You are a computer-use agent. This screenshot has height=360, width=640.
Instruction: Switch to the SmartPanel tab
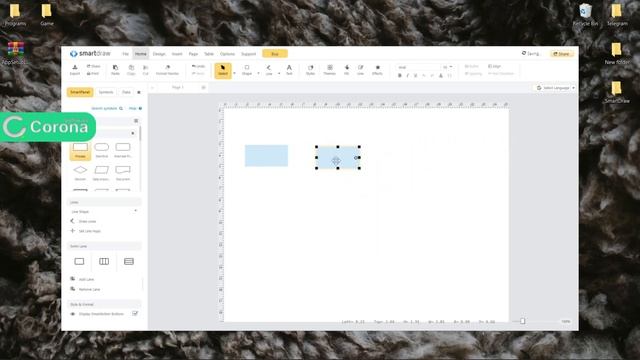80,92
